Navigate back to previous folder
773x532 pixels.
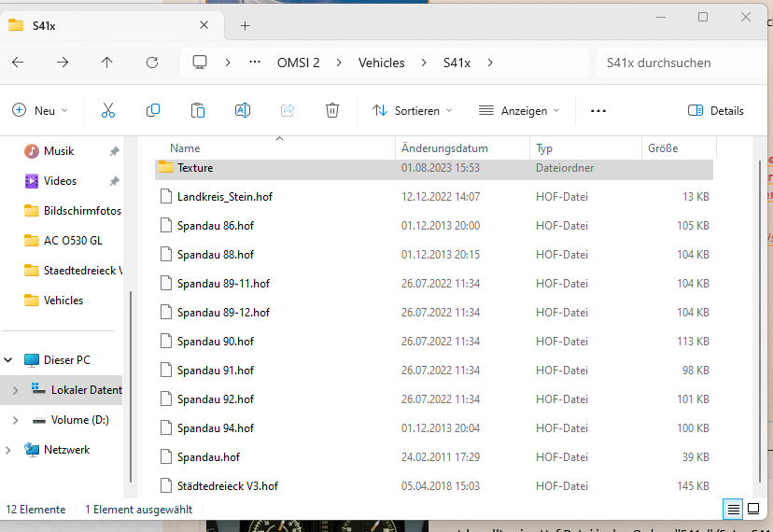[x=18, y=63]
